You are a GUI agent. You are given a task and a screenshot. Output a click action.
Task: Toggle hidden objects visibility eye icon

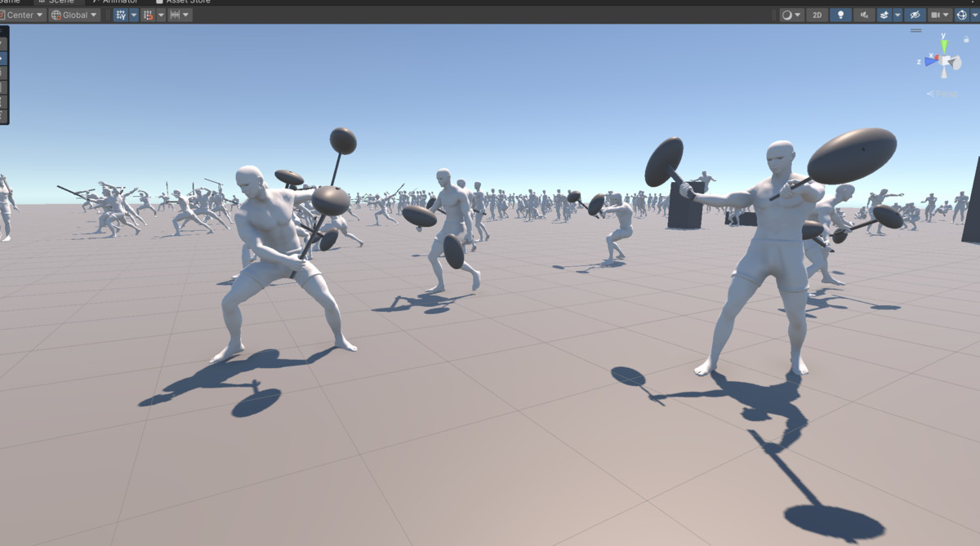pyautogui.click(x=915, y=15)
